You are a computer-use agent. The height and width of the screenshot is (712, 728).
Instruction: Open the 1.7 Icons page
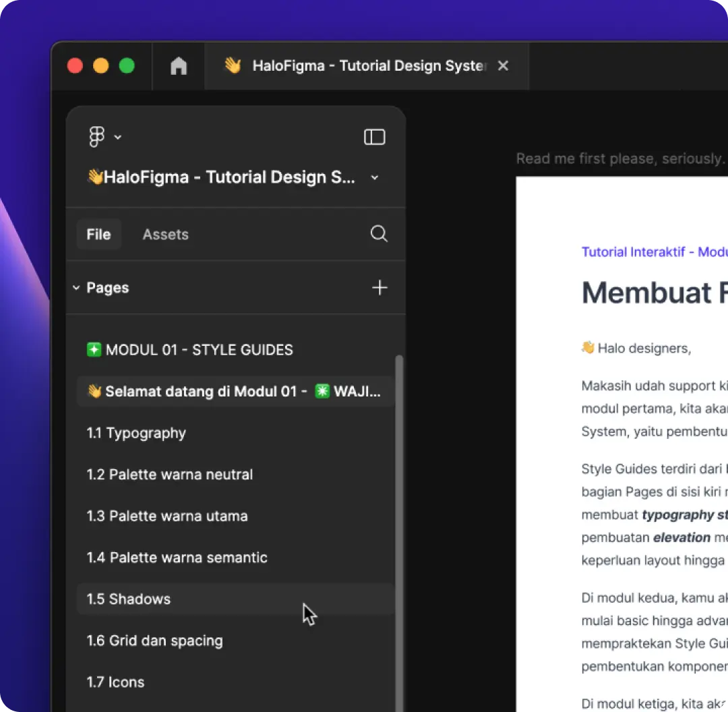pyautogui.click(x=236, y=682)
